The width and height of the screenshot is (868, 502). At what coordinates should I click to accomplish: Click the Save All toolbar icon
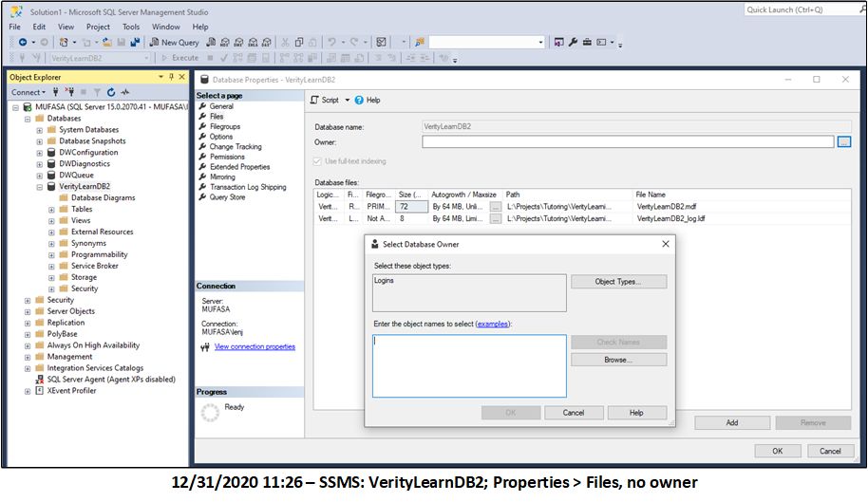click(x=135, y=42)
